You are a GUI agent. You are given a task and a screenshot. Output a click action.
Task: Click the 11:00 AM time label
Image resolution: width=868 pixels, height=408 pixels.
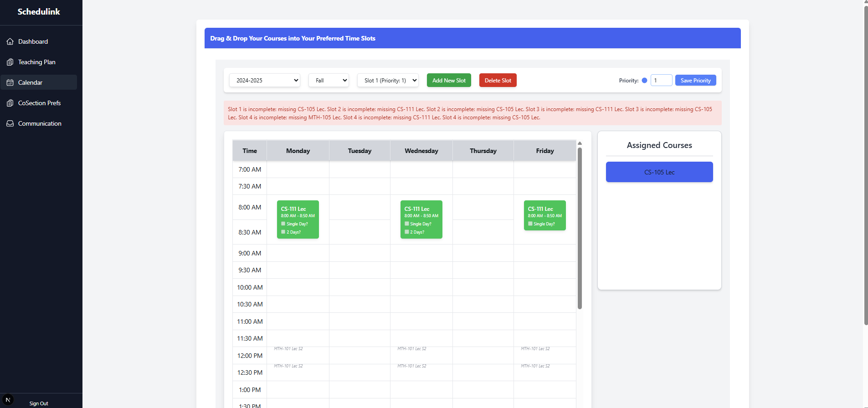coord(250,321)
